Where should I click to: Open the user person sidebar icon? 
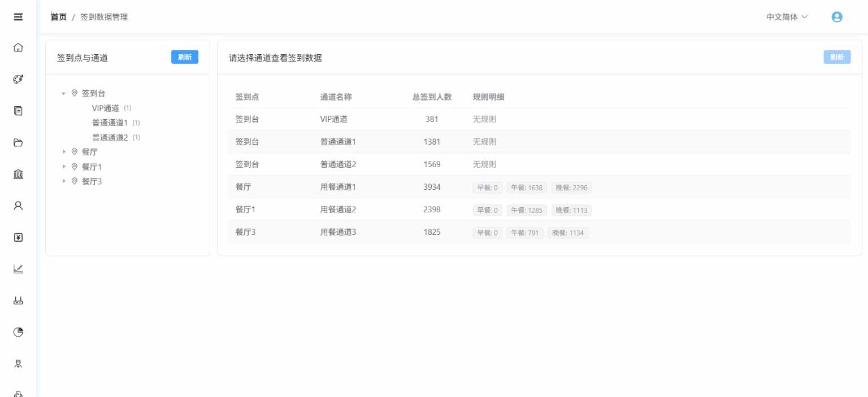(x=18, y=206)
